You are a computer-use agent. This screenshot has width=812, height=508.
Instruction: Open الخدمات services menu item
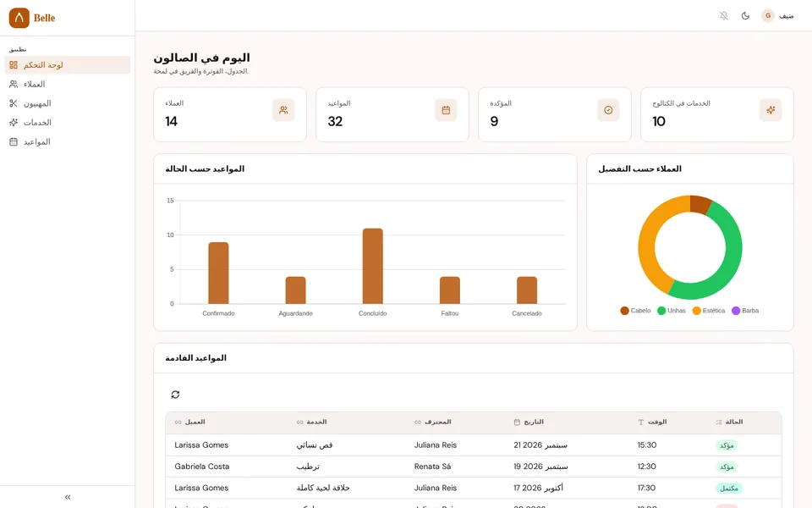click(68, 122)
